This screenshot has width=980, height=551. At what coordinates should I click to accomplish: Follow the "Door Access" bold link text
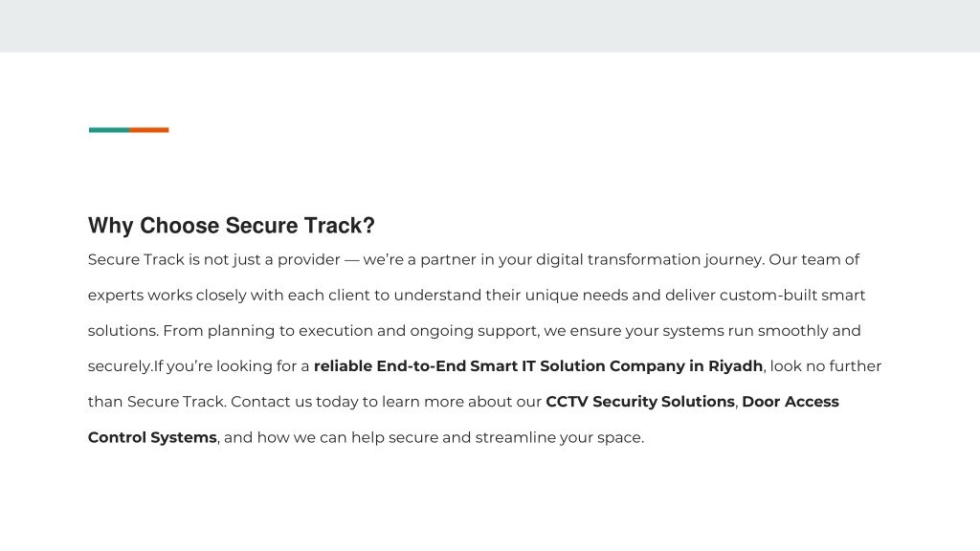tap(790, 402)
